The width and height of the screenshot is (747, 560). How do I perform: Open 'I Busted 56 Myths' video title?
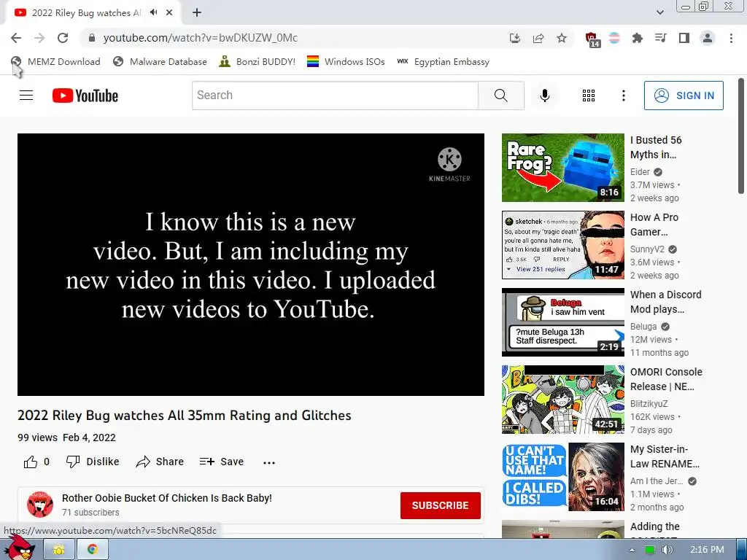click(656, 147)
